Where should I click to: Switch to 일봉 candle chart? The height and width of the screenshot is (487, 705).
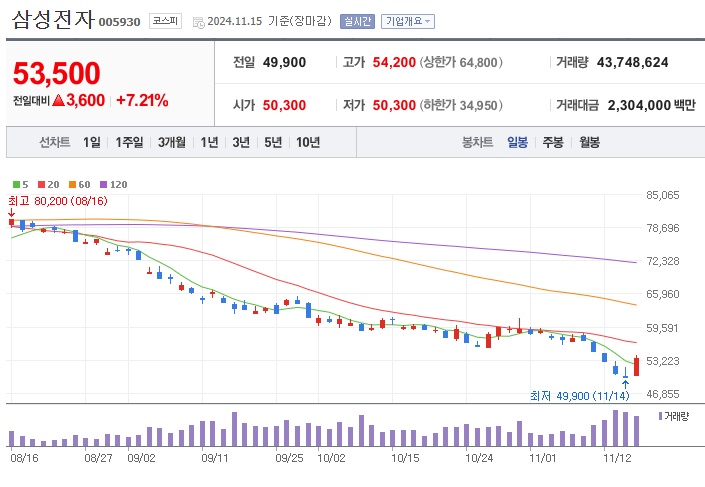click(518, 143)
